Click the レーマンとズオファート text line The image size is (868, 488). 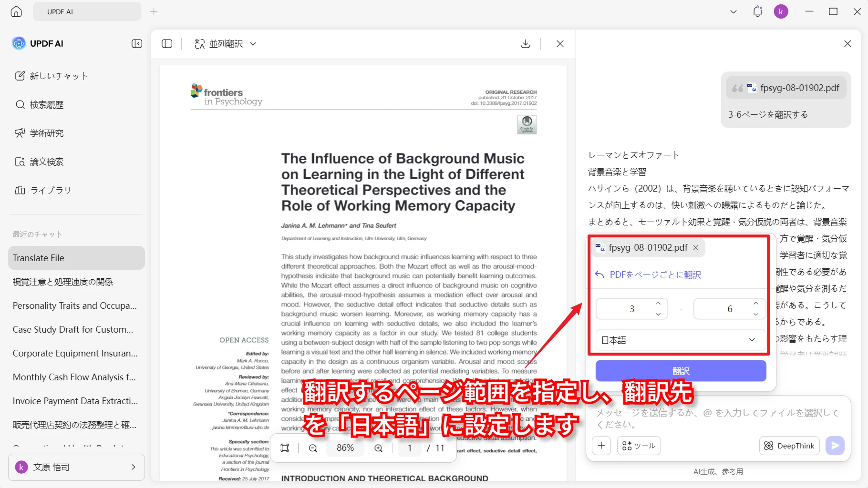click(634, 155)
